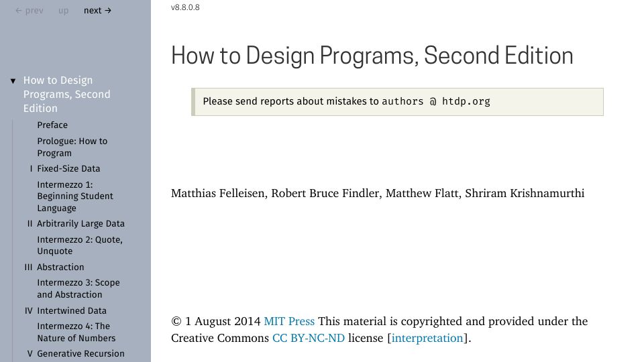Open part IV Intertwined Data

click(72, 310)
